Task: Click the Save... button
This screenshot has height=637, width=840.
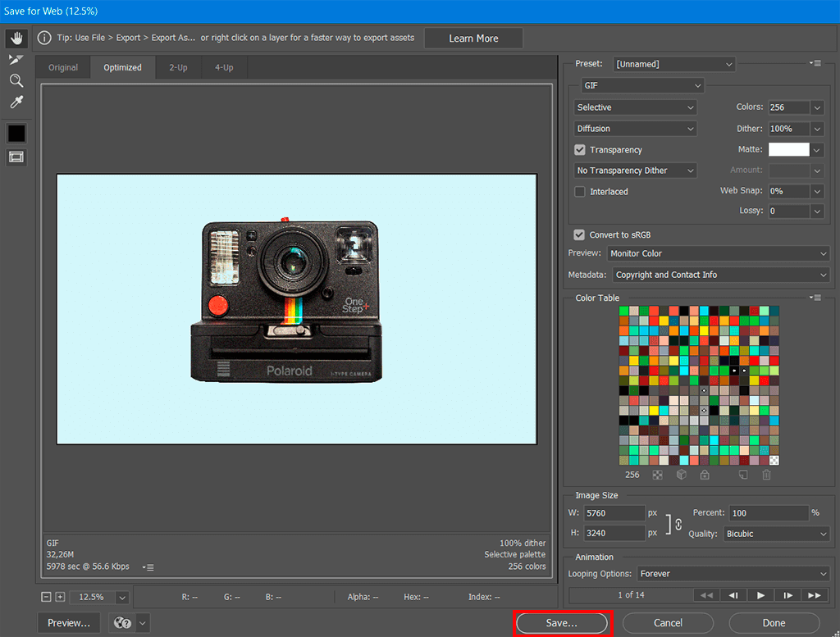Action: click(x=561, y=623)
